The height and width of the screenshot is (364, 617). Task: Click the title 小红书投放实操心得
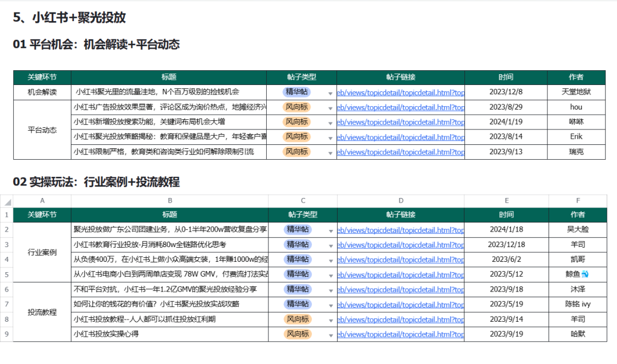(106, 334)
